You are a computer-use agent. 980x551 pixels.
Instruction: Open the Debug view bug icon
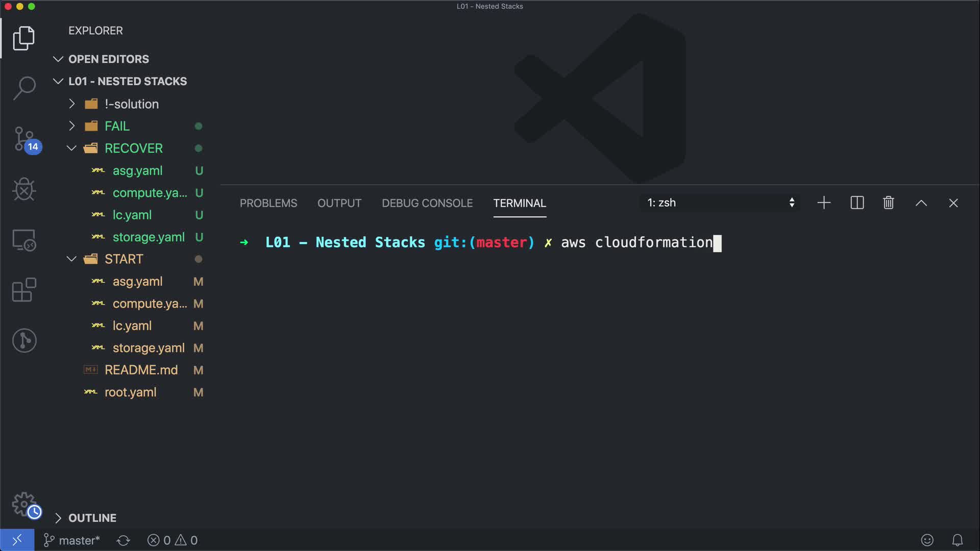[24, 189]
